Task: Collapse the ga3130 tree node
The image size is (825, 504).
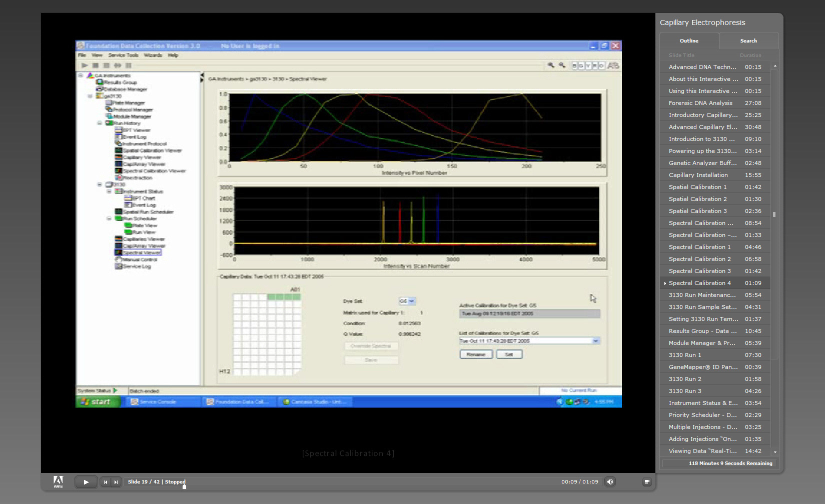Action: (90, 96)
